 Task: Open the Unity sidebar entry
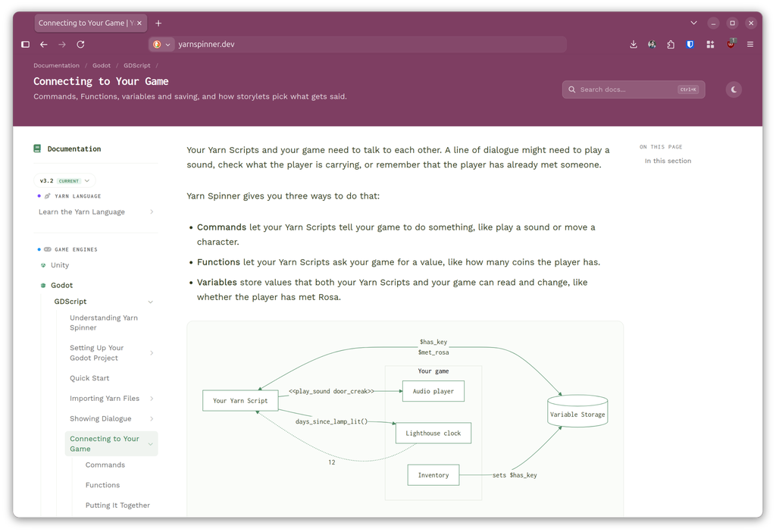60,265
